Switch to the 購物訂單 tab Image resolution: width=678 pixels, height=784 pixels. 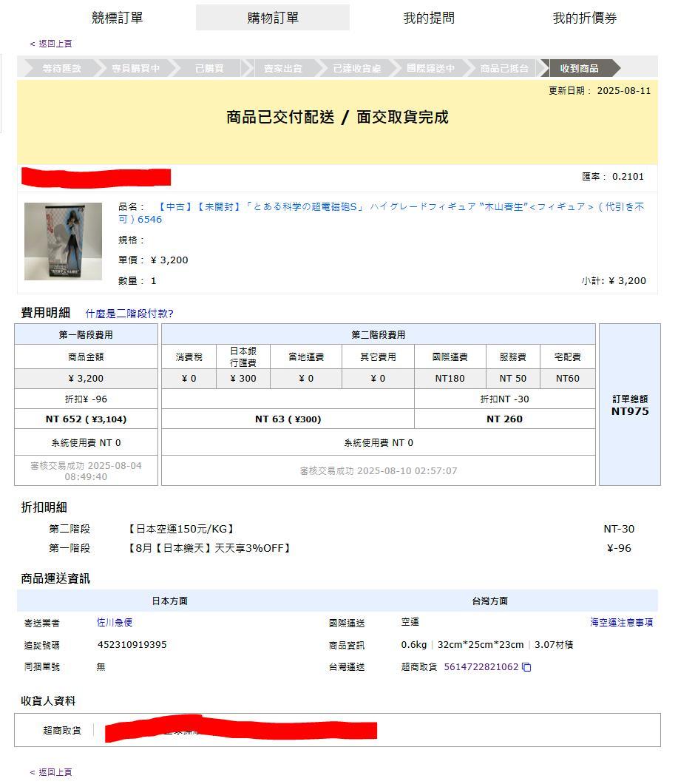(x=273, y=18)
